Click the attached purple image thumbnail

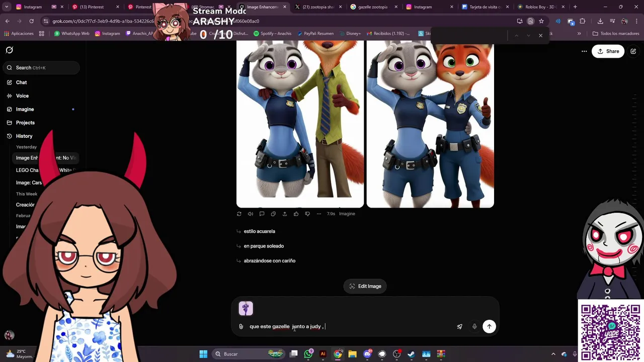coord(246,308)
